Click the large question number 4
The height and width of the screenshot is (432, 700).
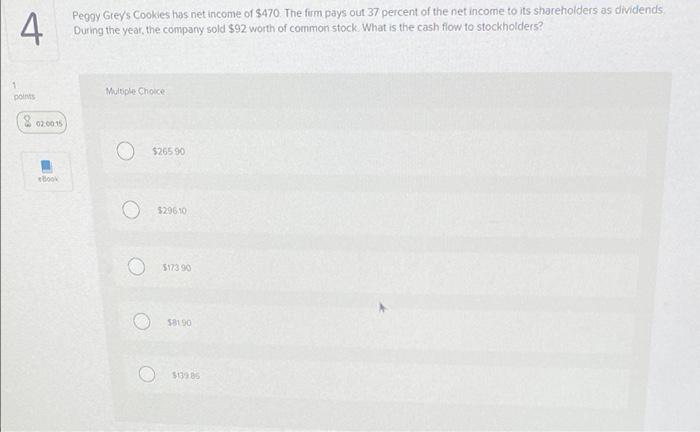click(32, 29)
